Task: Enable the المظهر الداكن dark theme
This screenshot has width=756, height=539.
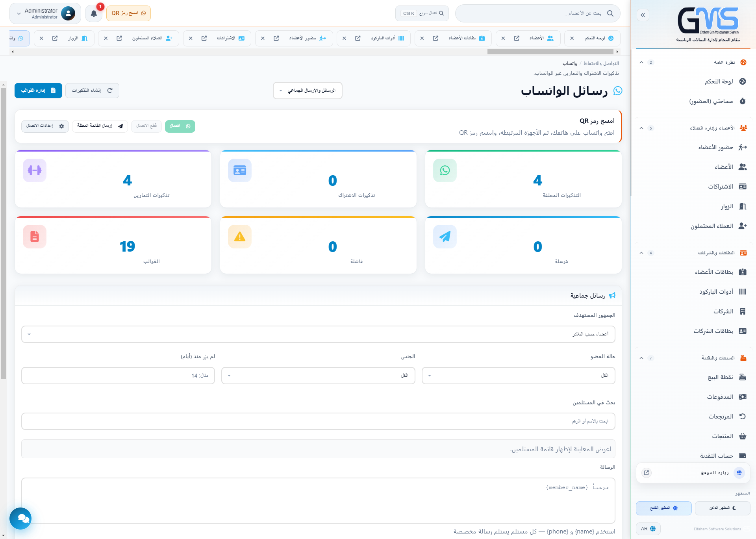Action: tap(723, 508)
